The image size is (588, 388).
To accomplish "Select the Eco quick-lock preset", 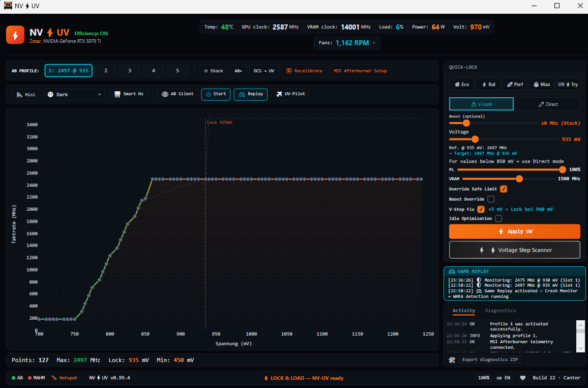I will 462,85.
